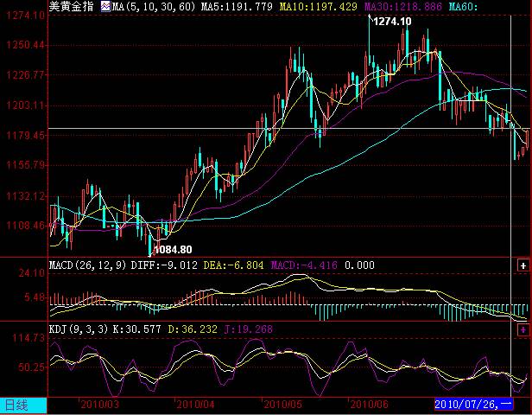532x415 pixels.
Task: Select the MA10:1197.429 value
Action: [318, 6]
